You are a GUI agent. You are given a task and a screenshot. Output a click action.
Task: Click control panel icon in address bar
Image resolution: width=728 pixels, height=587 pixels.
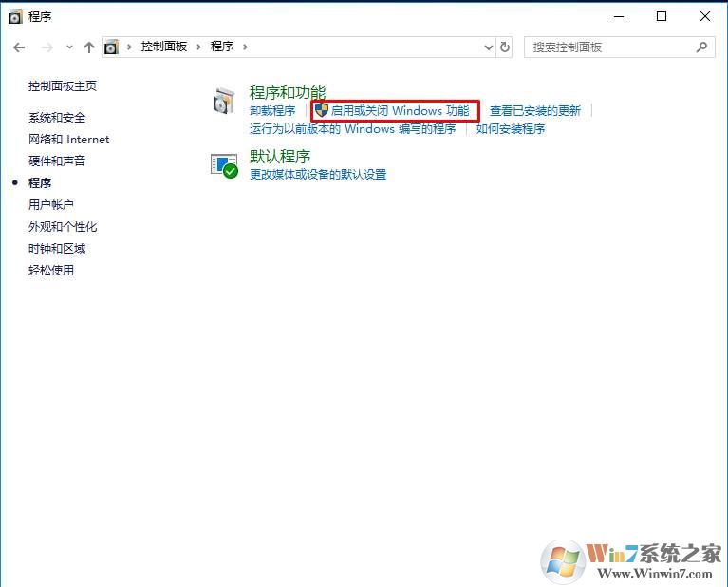tap(112, 47)
